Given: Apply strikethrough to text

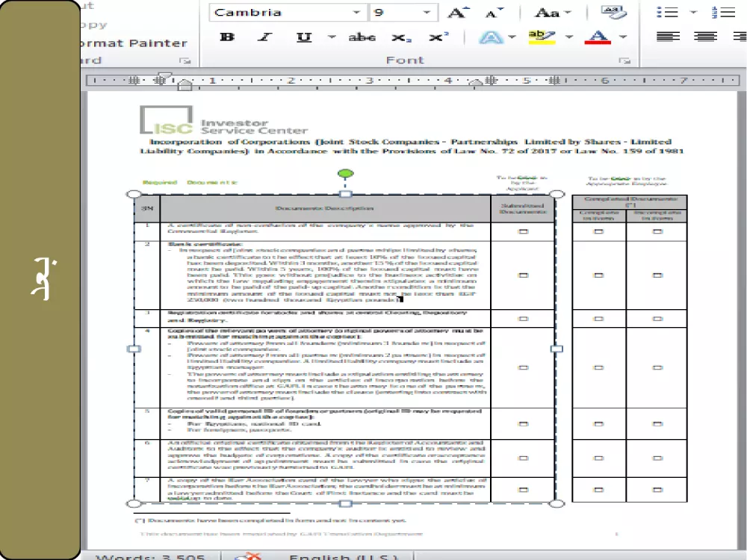Looking at the screenshot, I should (x=362, y=35).
